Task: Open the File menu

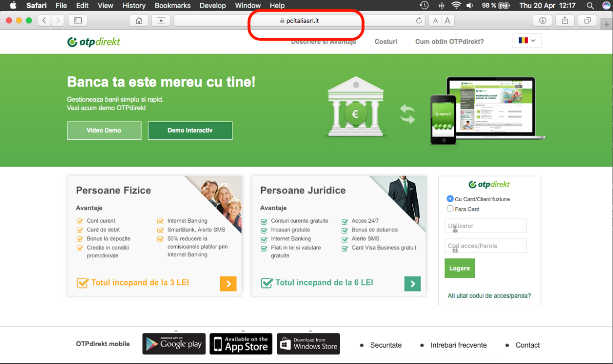Action: point(61,6)
